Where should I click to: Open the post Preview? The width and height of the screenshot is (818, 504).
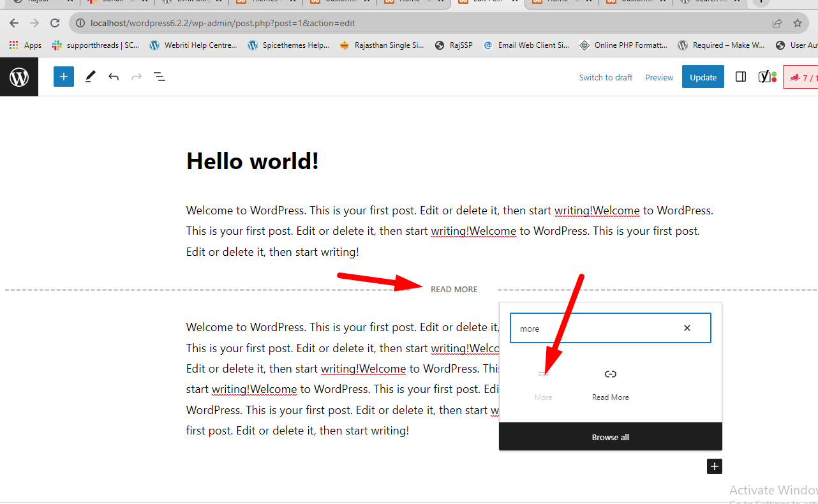click(x=659, y=77)
